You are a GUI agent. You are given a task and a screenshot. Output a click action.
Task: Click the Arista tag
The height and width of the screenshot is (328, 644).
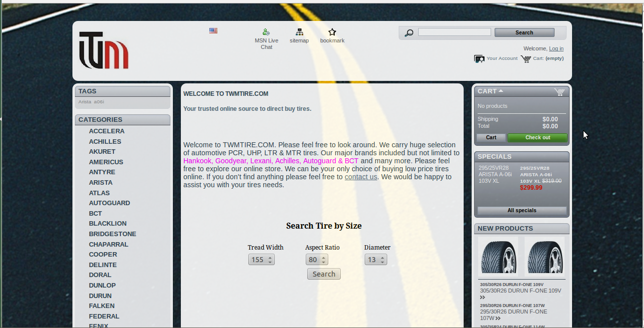tap(85, 102)
